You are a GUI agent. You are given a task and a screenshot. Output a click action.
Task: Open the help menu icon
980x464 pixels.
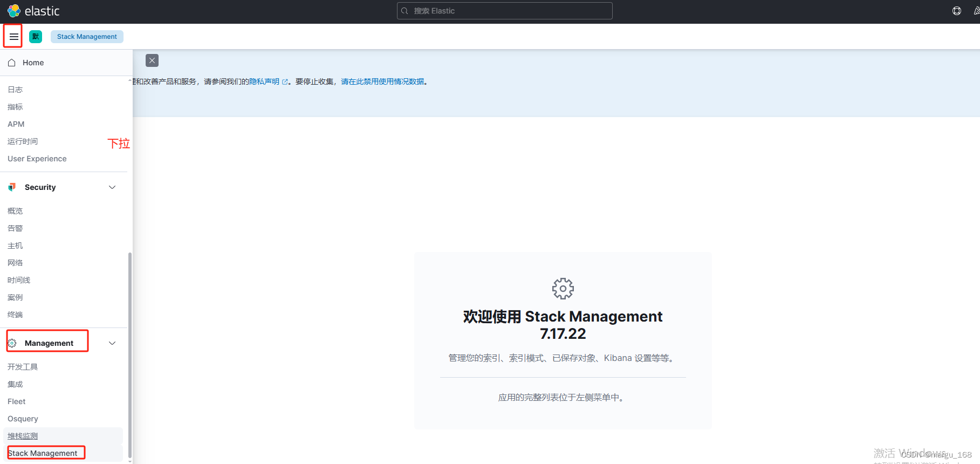tap(957, 11)
